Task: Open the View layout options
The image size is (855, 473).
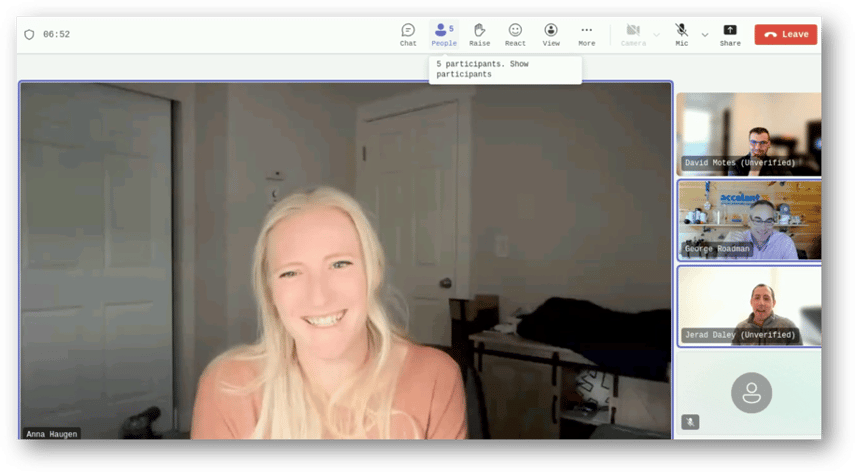Action: pyautogui.click(x=551, y=35)
